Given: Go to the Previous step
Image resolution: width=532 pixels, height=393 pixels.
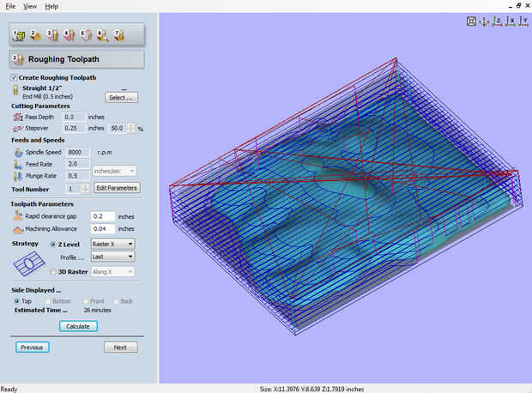Looking at the screenshot, I should tap(32, 348).
